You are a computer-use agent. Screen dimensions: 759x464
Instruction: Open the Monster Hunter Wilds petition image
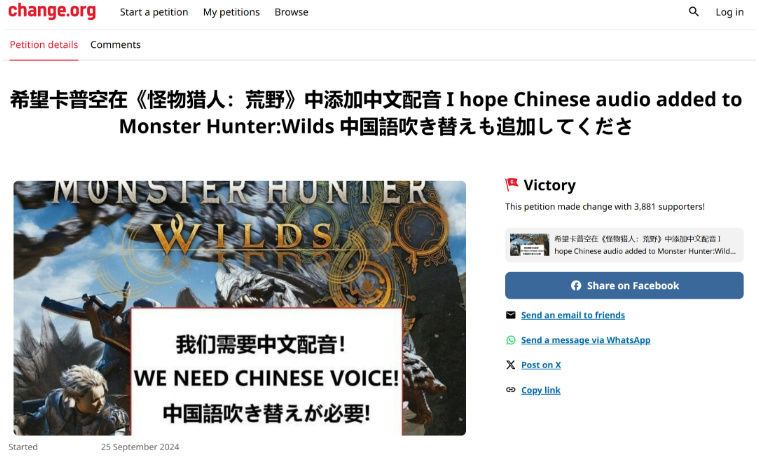coord(240,308)
